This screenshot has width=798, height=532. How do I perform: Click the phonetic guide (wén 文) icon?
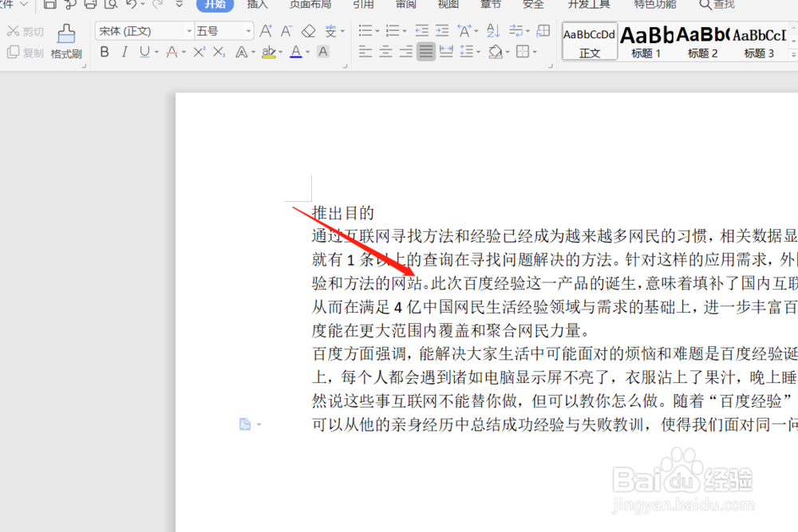tap(331, 31)
